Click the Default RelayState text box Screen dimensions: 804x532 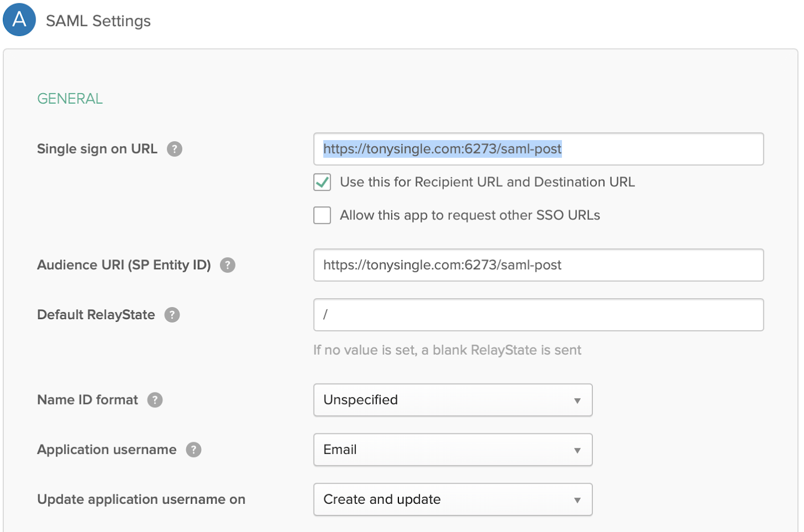[x=538, y=315]
